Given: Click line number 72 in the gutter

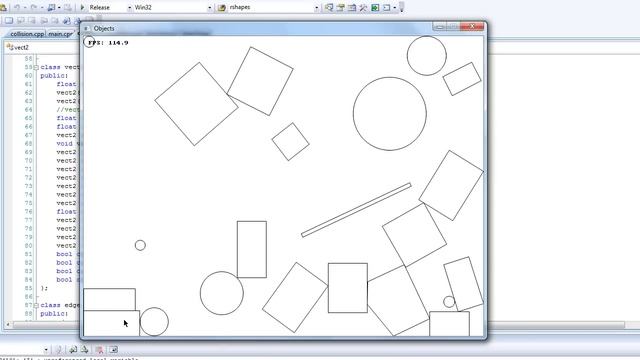Looking at the screenshot, I should click(28, 178).
